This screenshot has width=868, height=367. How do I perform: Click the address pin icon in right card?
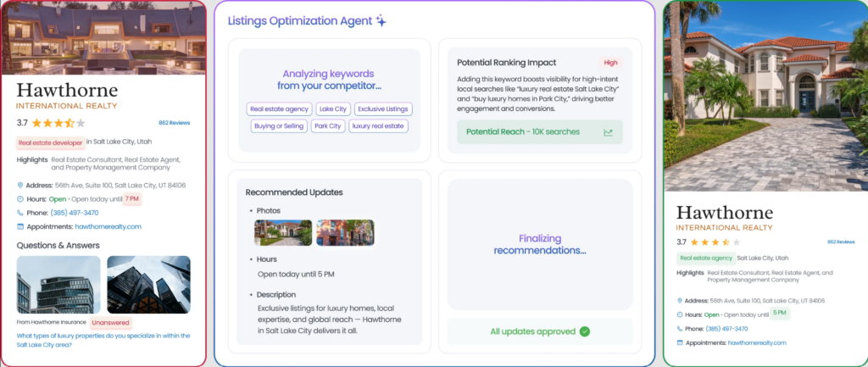click(x=680, y=301)
